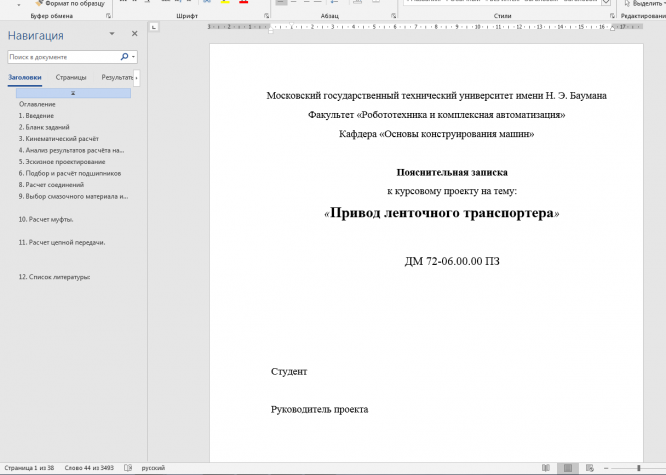This screenshot has width=666, height=475.
Task: Go to '12. Список литературы' heading
Action: [x=54, y=276]
